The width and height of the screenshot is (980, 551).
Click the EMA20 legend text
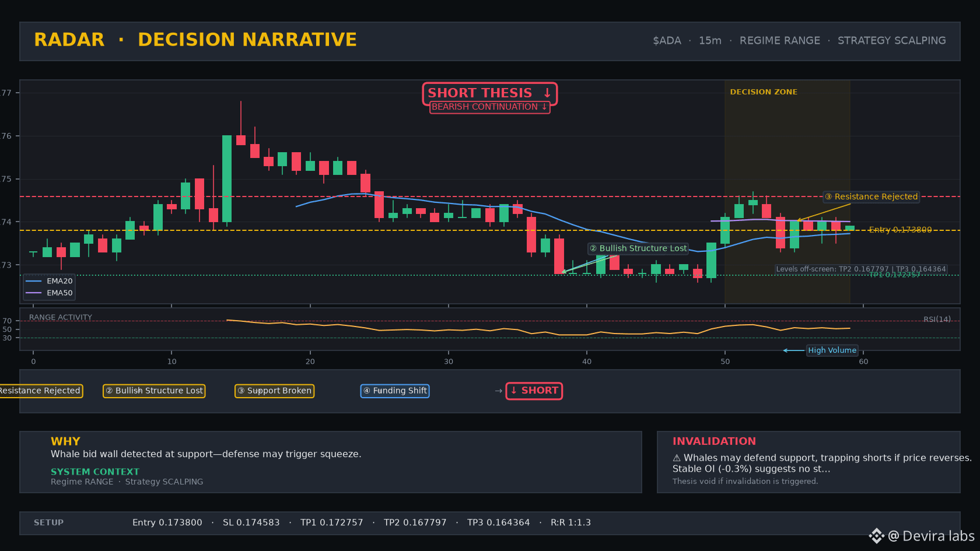coord(60,281)
